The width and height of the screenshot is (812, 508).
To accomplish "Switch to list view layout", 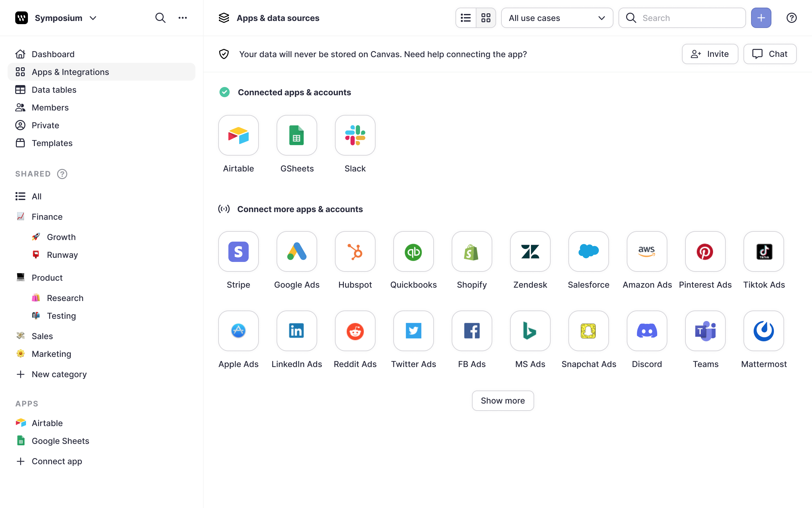I will click(x=466, y=18).
